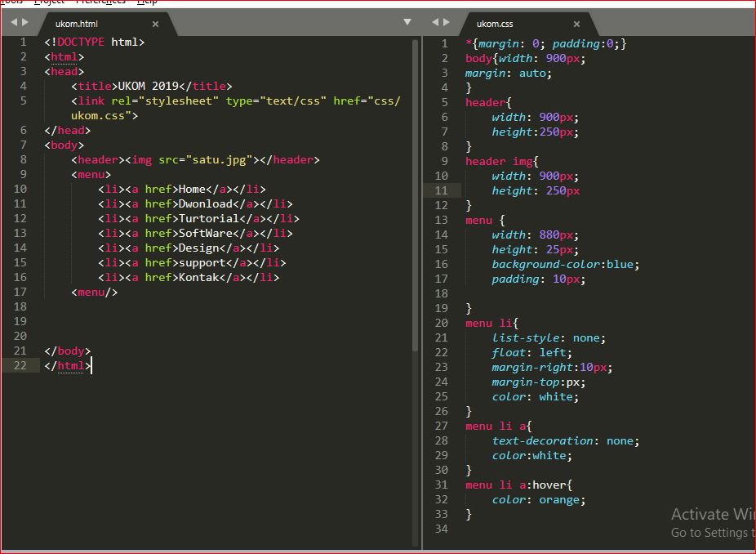The width and height of the screenshot is (756, 554).
Task: Open the tab overview dropdown arrow
Action: pyautogui.click(x=406, y=23)
